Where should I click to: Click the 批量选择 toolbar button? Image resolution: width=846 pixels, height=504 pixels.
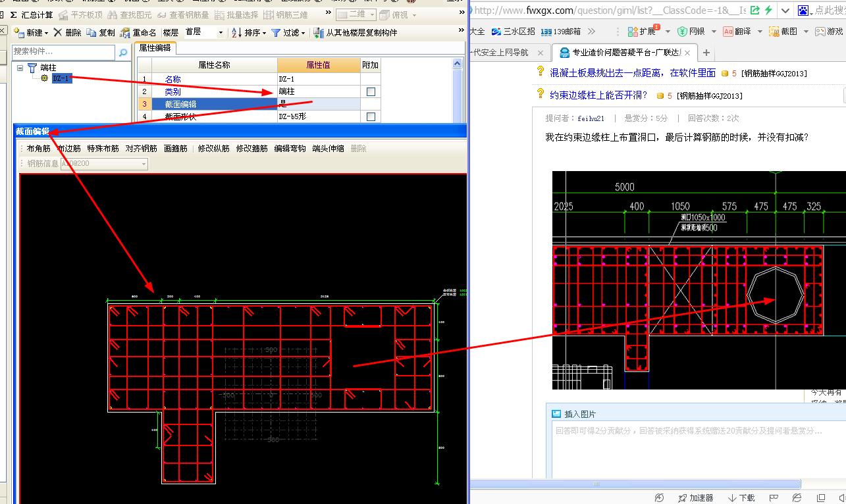[236, 14]
